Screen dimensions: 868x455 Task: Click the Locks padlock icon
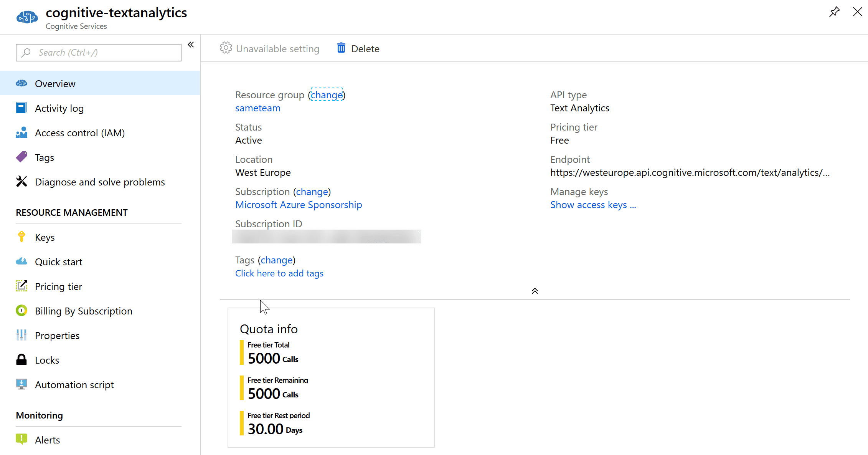tap(21, 359)
